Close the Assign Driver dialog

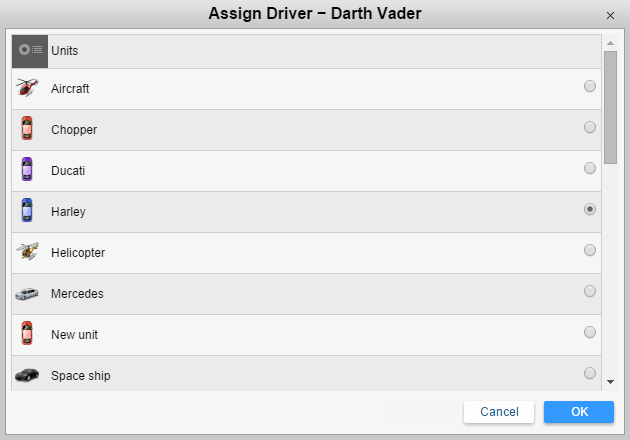pyautogui.click(x=610, y=16)
